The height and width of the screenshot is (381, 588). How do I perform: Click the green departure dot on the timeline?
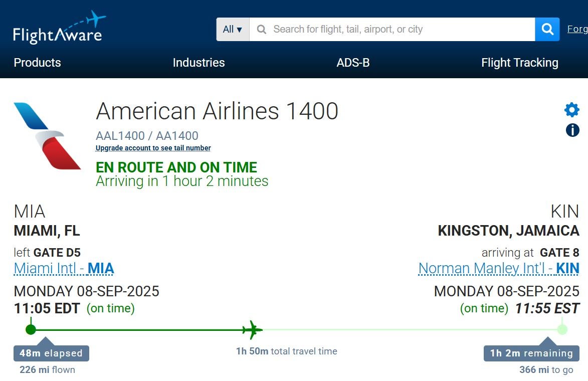[31, 329]
